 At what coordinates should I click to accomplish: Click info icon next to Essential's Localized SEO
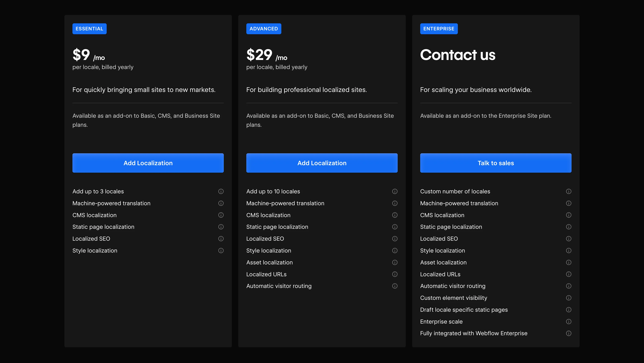[x=221, y=238]
